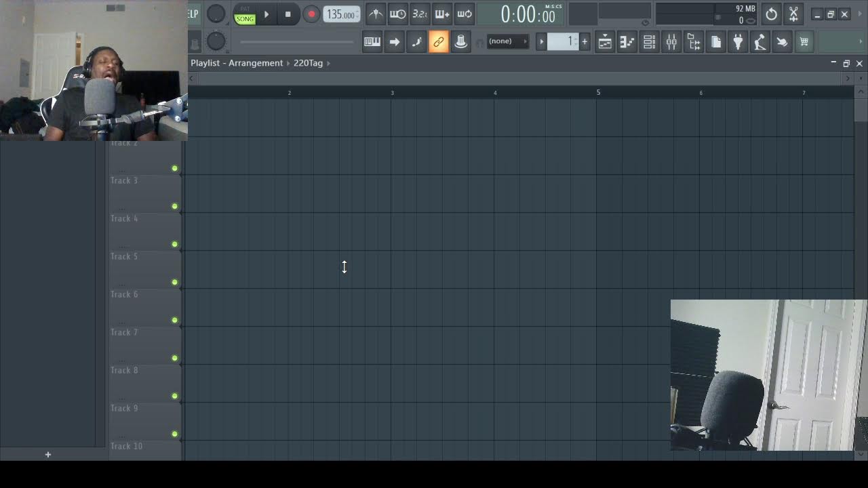Disable the orange link/multilink controllers icon
868x488 pixels.
439,41
